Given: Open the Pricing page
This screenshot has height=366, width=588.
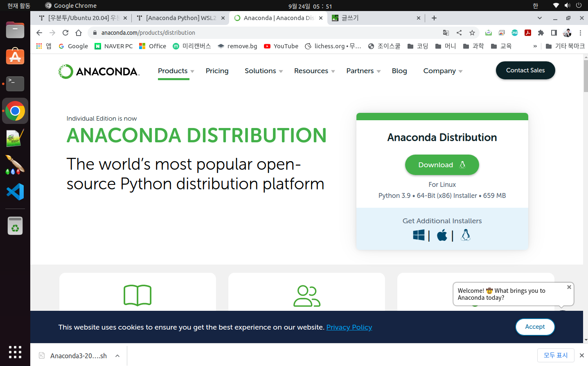Looking at the screenshot, I should pos(217,71).
